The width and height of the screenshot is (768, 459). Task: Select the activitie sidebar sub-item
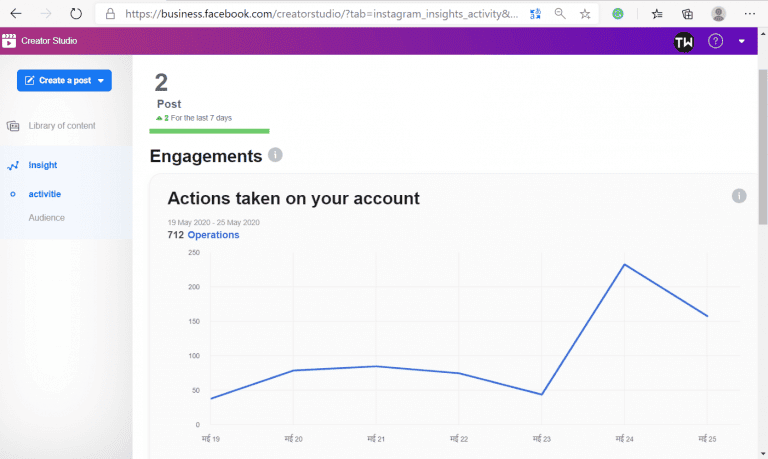tap(44, 194)
